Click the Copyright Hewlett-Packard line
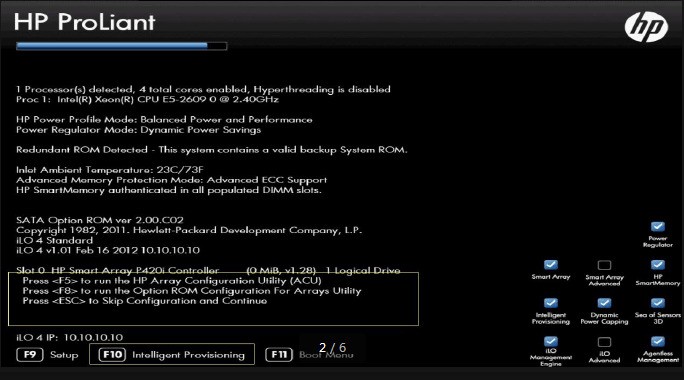The image size is (684, 380). [x=189, y=230]
